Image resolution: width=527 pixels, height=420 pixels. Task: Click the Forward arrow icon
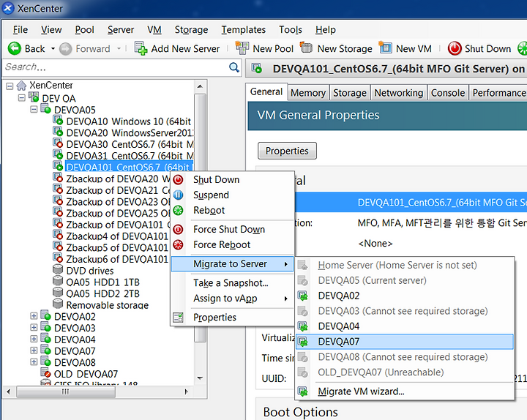tap(66, 49)
